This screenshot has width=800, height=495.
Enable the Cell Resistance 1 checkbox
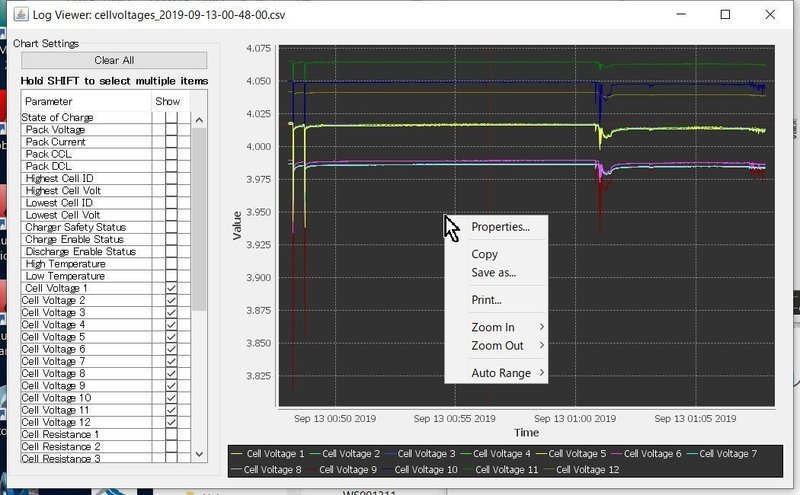click(x=171, y=434)
